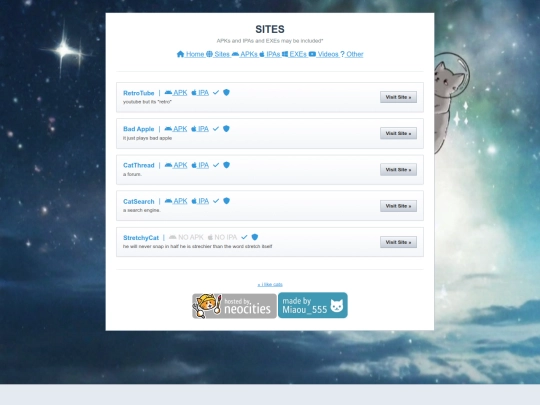Download the Bad Apple APK
The height and width of the screenshot is (405, 540).
176,129
